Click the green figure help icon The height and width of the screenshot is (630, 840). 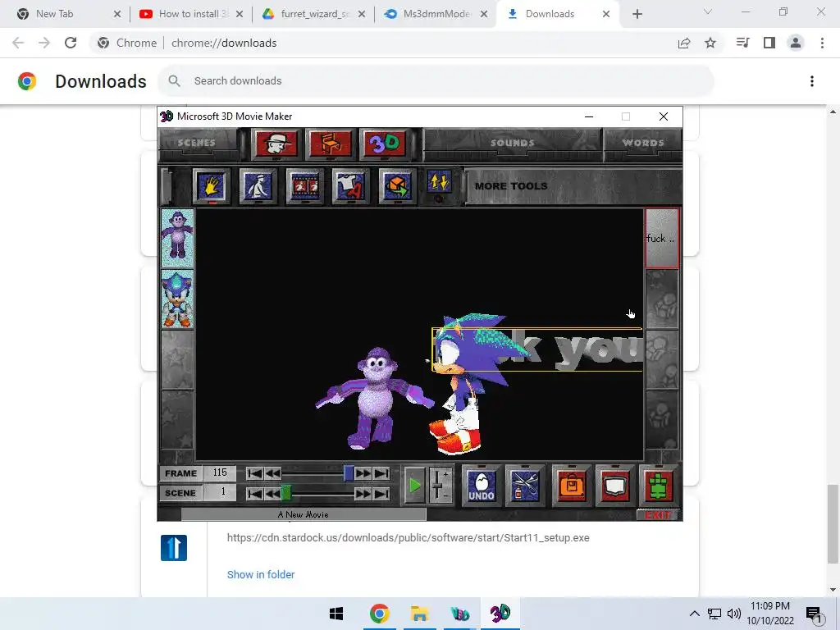coord(658,486)
